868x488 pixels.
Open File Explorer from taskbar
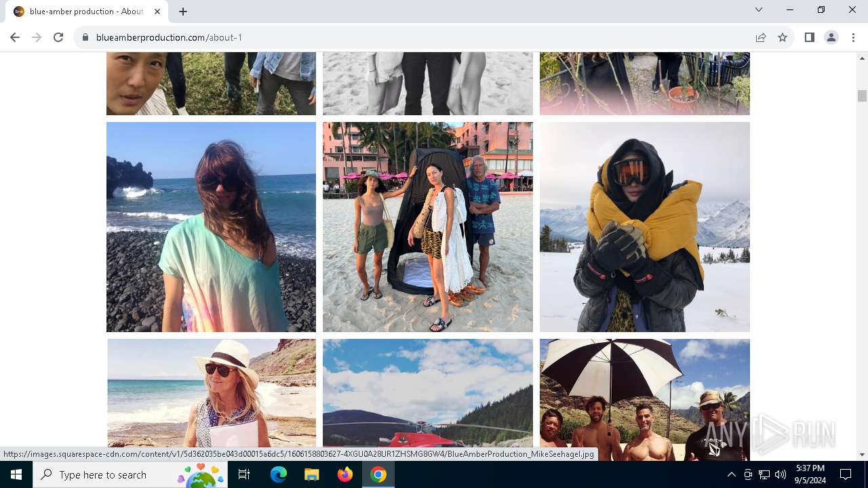(x=311, y=474)
